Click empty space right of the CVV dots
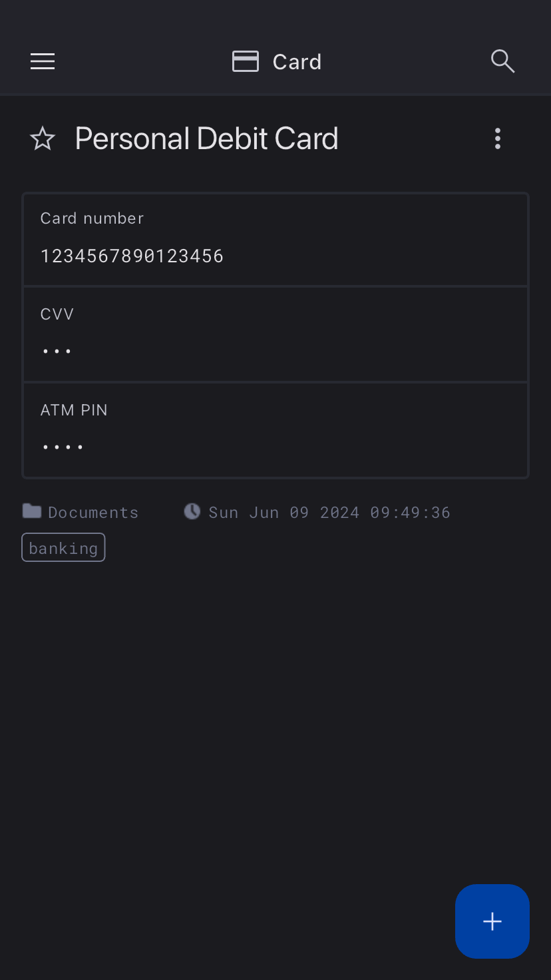 click(299, 351)
